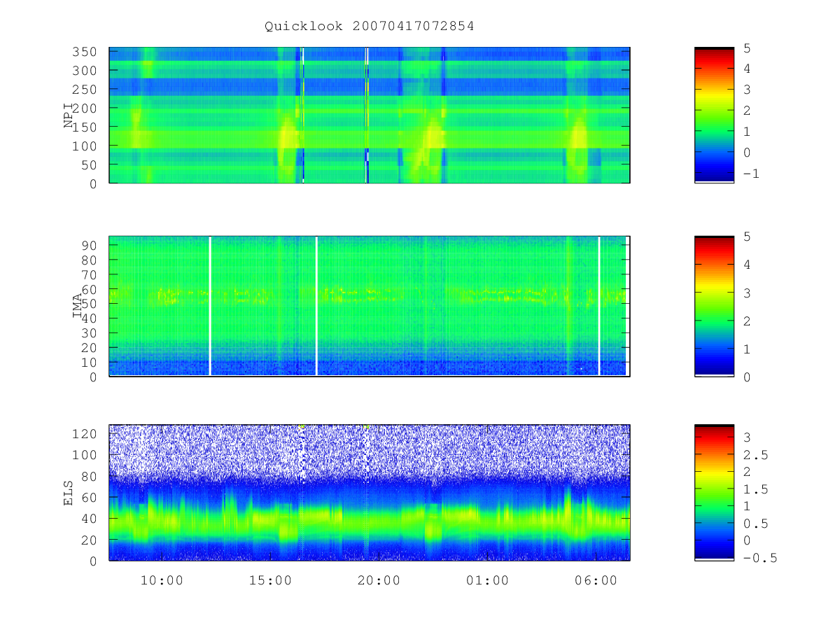Click the 15:00 time axis label

pyautogui.click(x=270, y=580)
